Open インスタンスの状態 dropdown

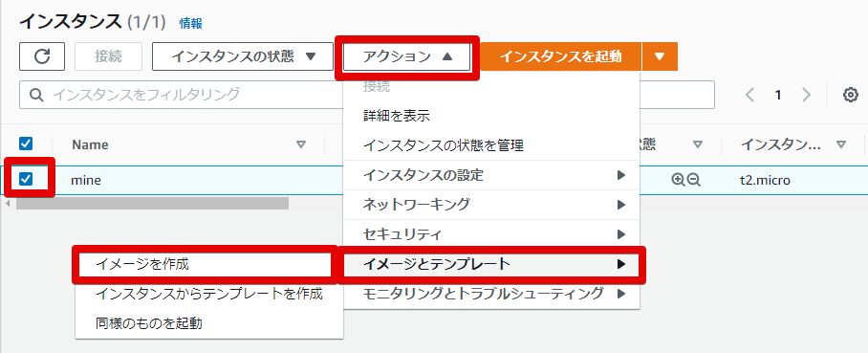point(243,56)
